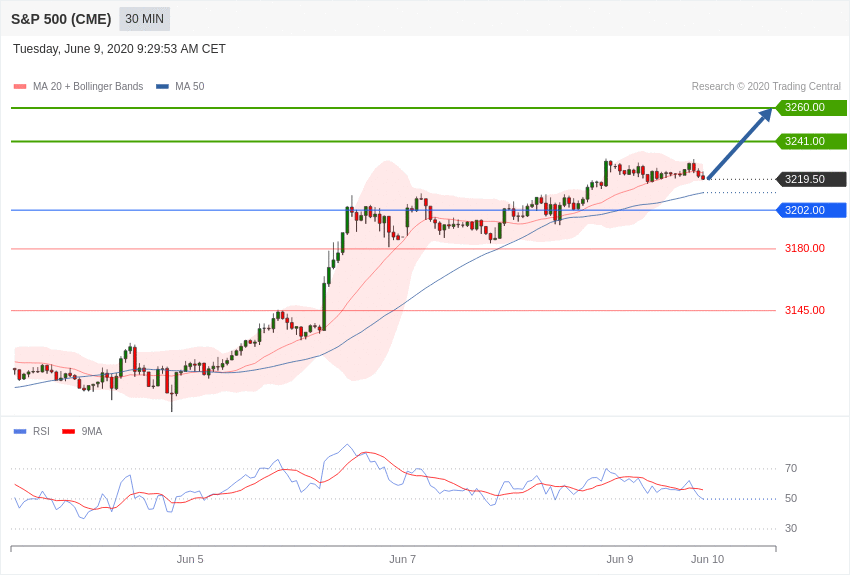850x576 pixels.
Task: Click the Jun 5 date axis marker
Action: (x=190, y=559)
